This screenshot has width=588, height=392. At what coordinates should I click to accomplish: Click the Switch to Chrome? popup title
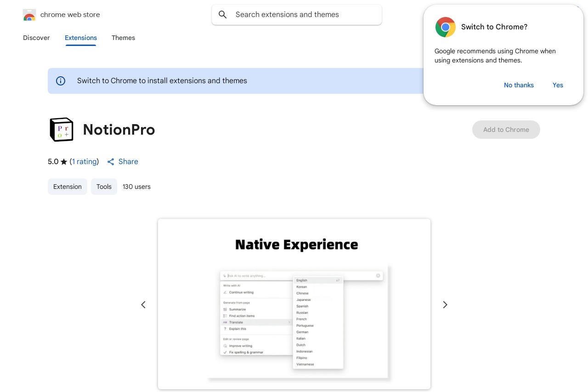(494, 27)
